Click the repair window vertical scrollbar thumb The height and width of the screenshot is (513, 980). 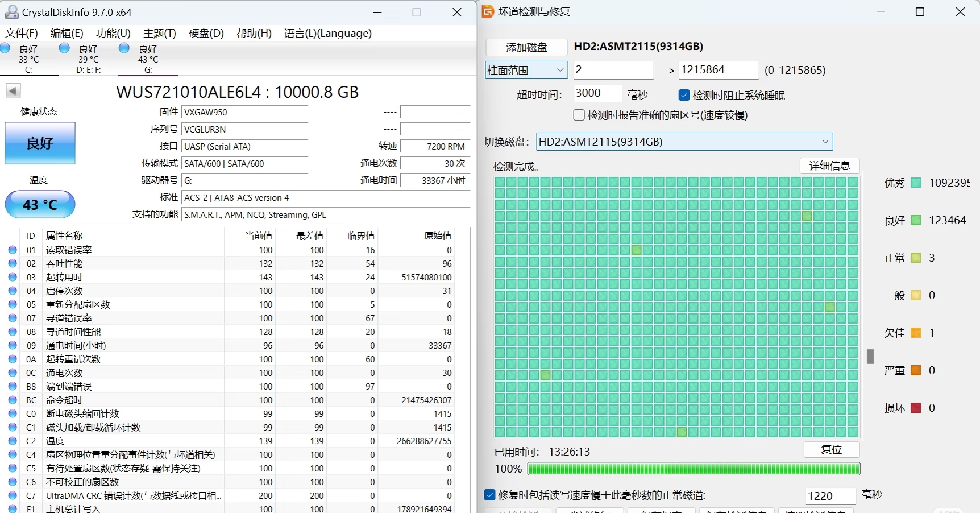pos(870,357)
